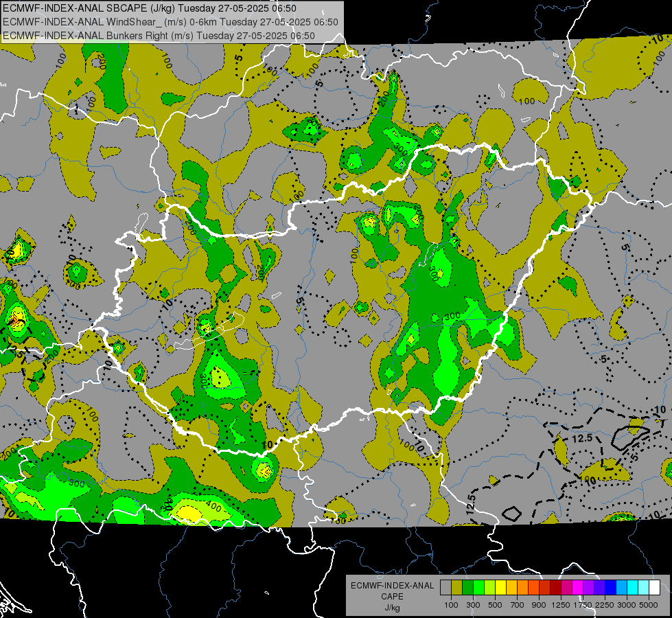Select the pure yellow legend swatch
672x618 pixels.
click(500, 587)
